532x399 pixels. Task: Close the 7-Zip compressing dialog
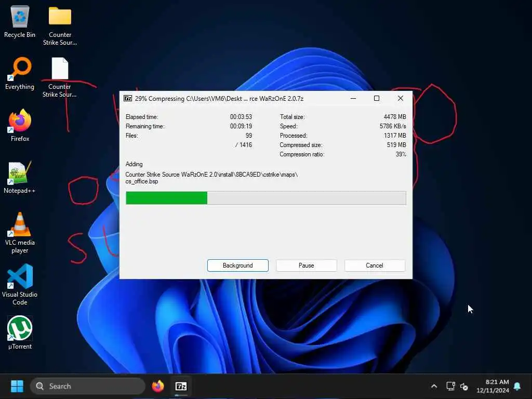(x=401, y=98)
